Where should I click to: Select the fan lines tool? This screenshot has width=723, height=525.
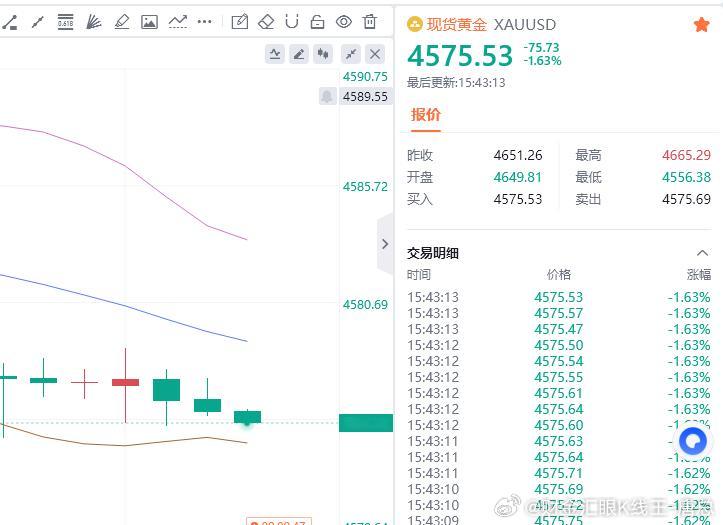click(x=94, y=22)
